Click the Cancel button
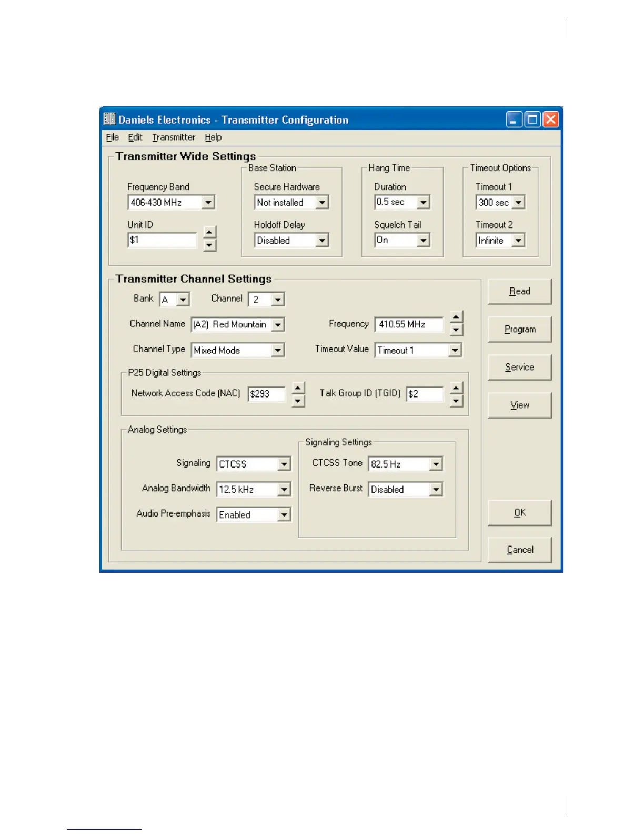The image size is (644, 834). pyautogui.click(x=520, y=550)
